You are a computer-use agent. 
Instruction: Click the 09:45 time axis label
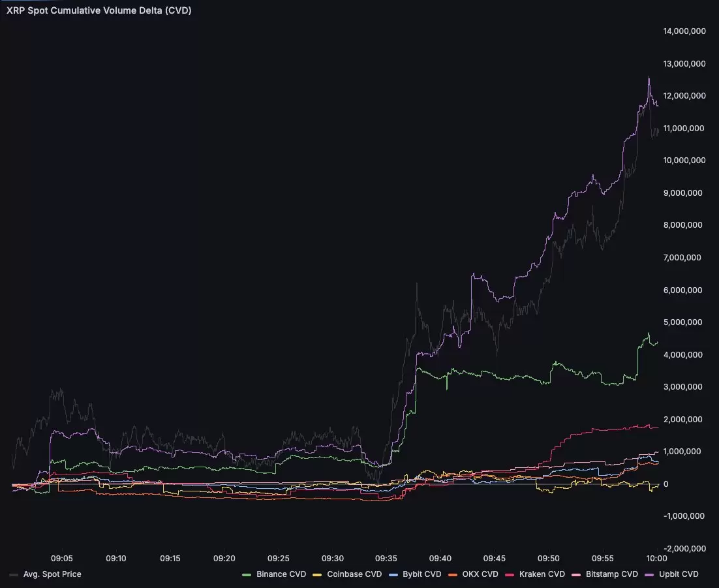[495, 559]
